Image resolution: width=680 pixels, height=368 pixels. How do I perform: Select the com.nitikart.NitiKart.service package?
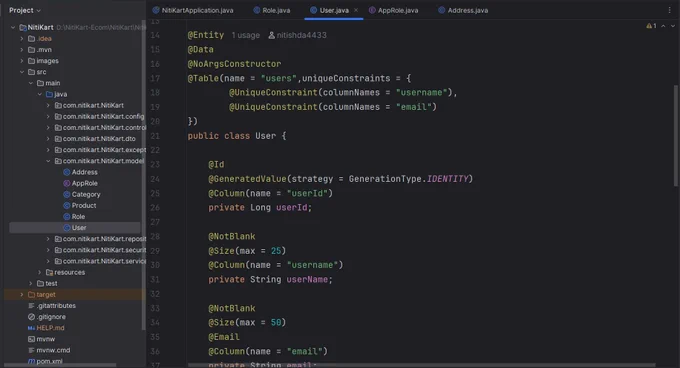(x=100, y=261)
